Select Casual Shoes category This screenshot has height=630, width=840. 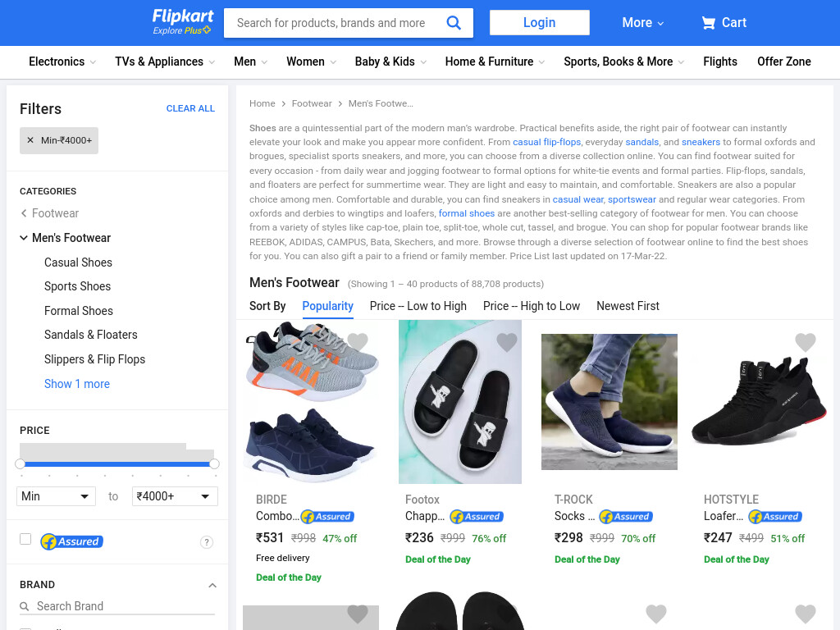(78, 262)
